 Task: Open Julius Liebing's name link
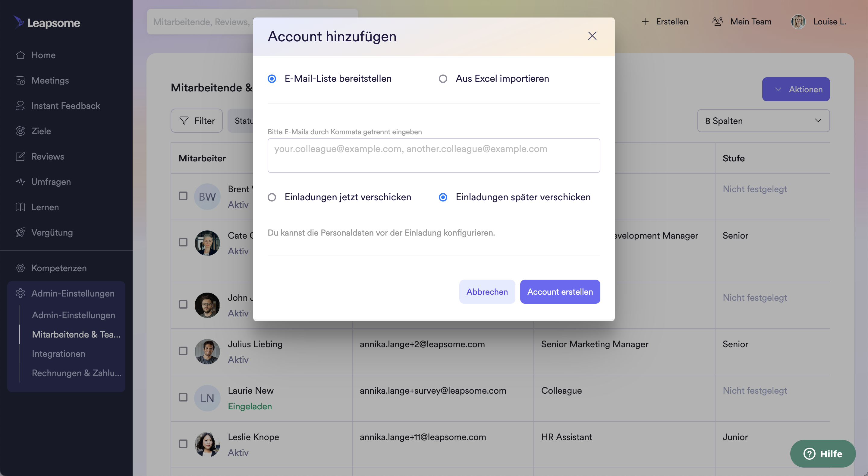click(x=255, y=344)
